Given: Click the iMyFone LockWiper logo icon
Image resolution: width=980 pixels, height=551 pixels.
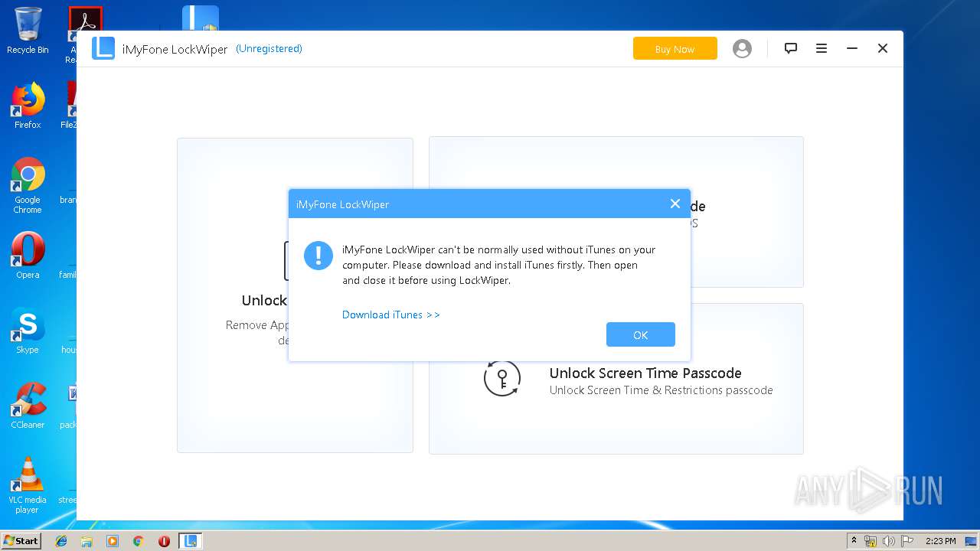Looking at the screenshot, I should 103,48.
